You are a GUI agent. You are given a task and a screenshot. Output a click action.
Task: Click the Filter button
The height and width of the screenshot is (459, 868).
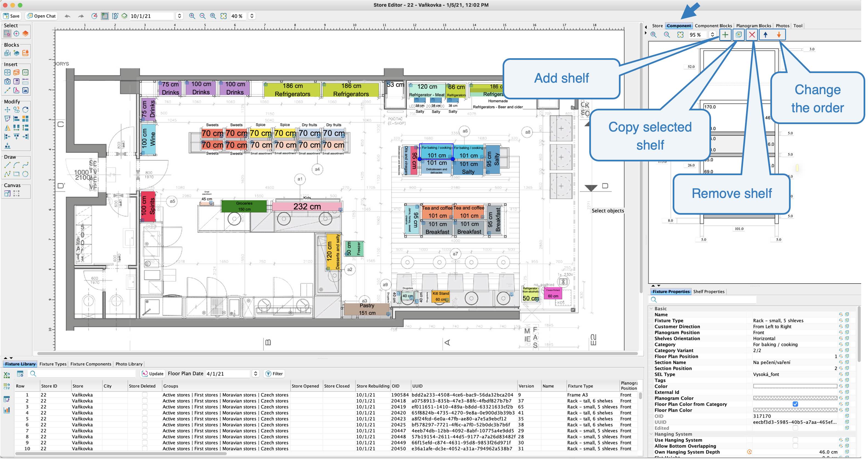[x=274, y=373]
